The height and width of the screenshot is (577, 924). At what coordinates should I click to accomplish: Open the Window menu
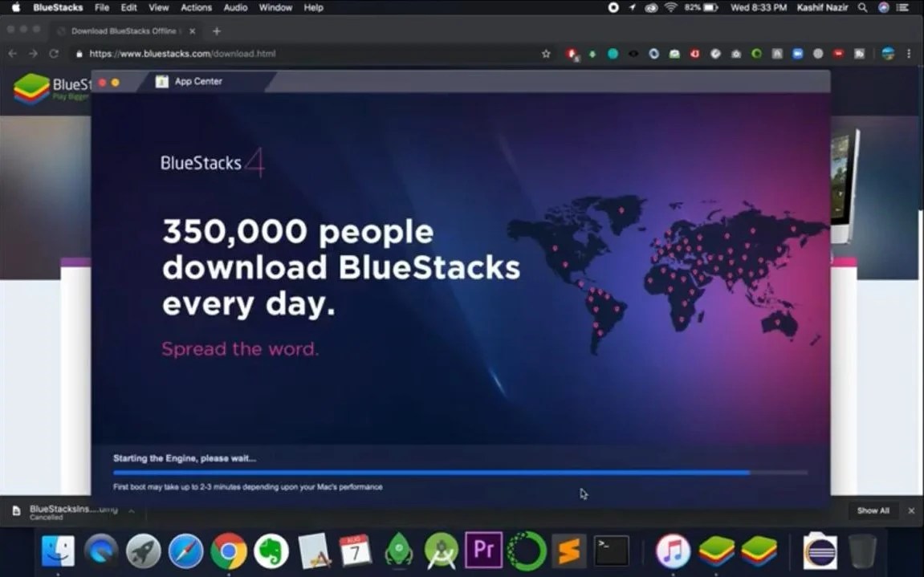[275, 8]
